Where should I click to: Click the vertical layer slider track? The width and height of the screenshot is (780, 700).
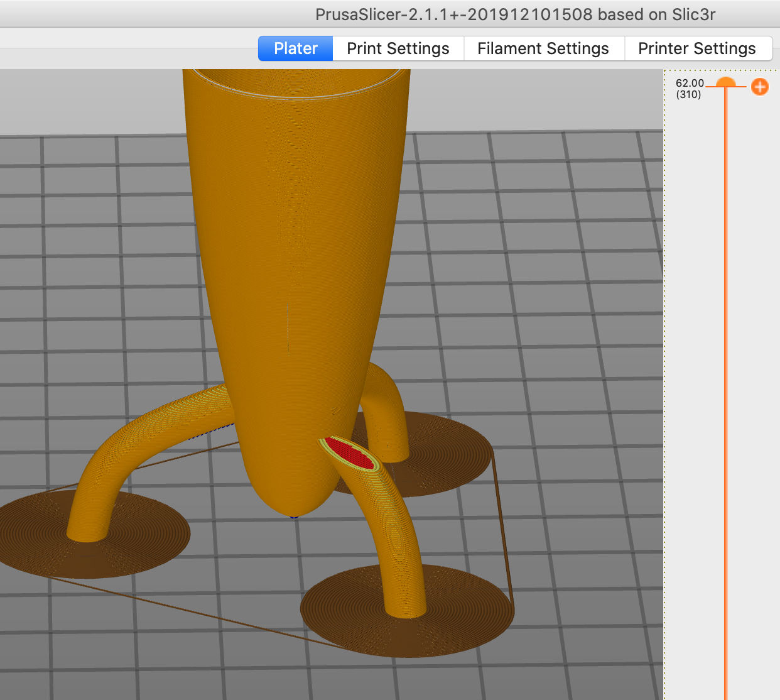tap(725, 393)
